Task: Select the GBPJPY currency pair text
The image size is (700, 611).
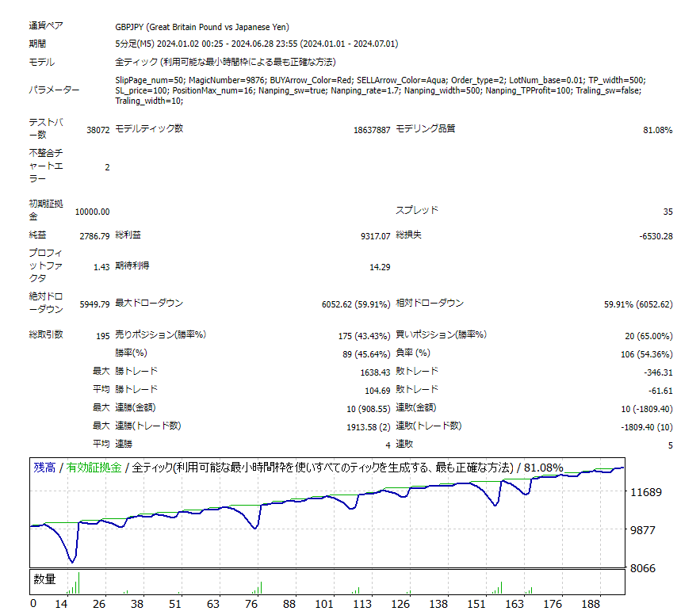Action: [202, 27]
